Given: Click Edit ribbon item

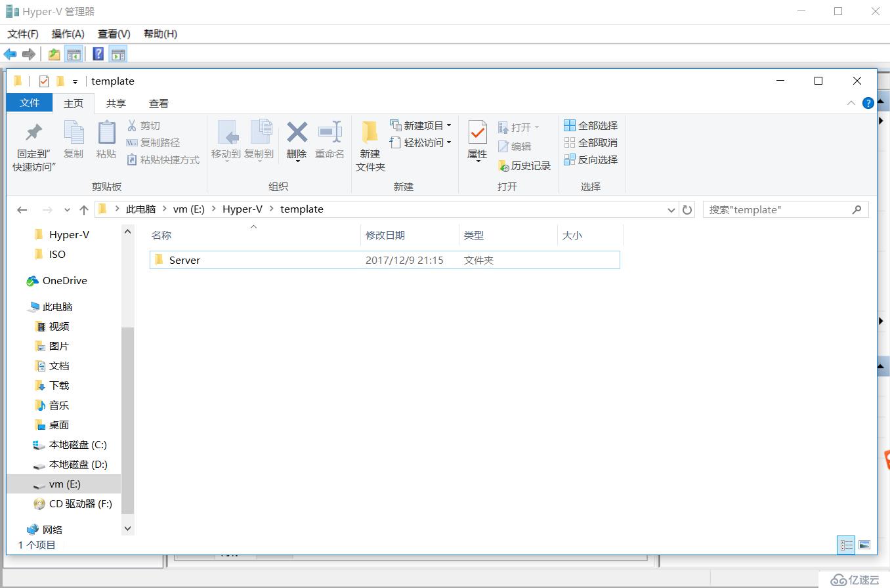Looking at the screenshot, I should [515, 146].
